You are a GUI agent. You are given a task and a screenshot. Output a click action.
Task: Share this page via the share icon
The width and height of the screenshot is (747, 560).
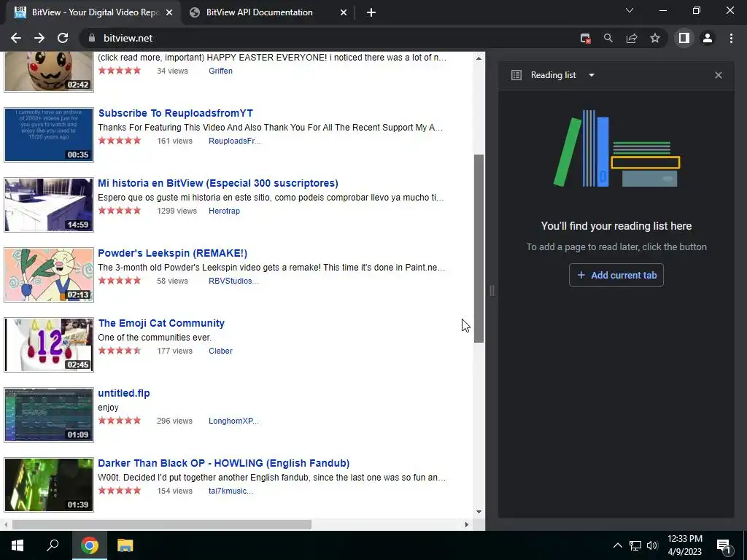(x=632, y=38)
